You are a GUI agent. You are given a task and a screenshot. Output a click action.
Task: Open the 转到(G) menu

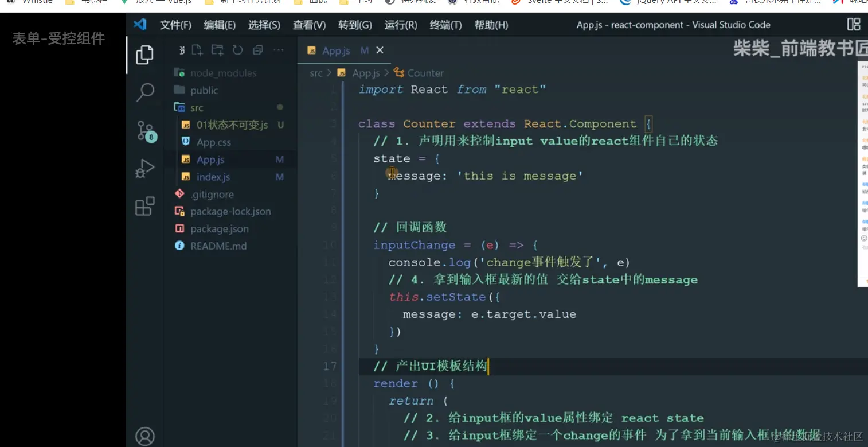coord(355,25)
